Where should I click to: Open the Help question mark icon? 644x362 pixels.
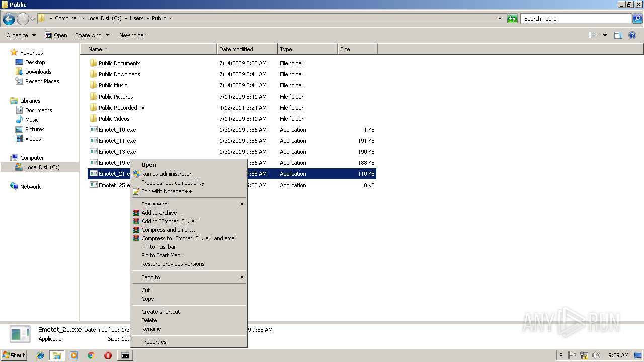coord(633,35)
